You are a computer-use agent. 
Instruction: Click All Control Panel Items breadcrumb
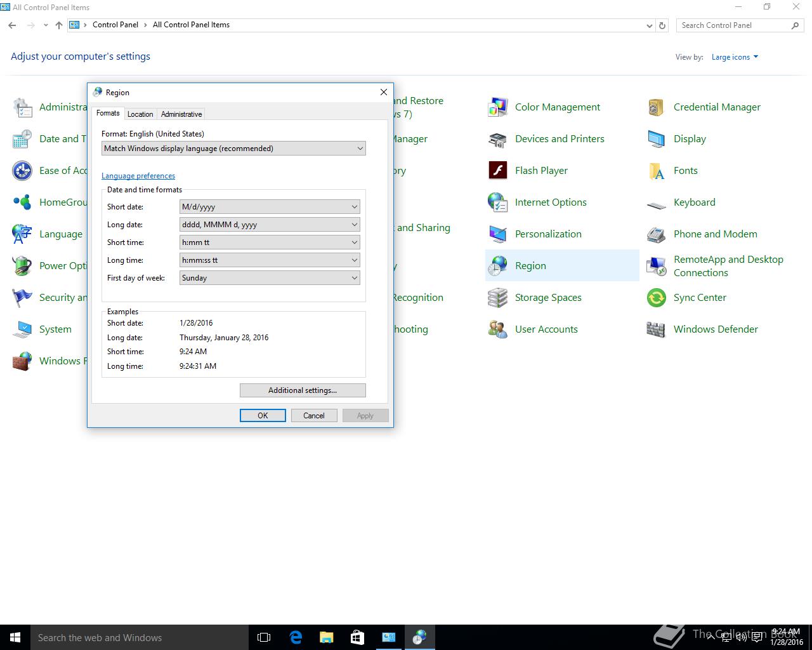coord(191,25)
